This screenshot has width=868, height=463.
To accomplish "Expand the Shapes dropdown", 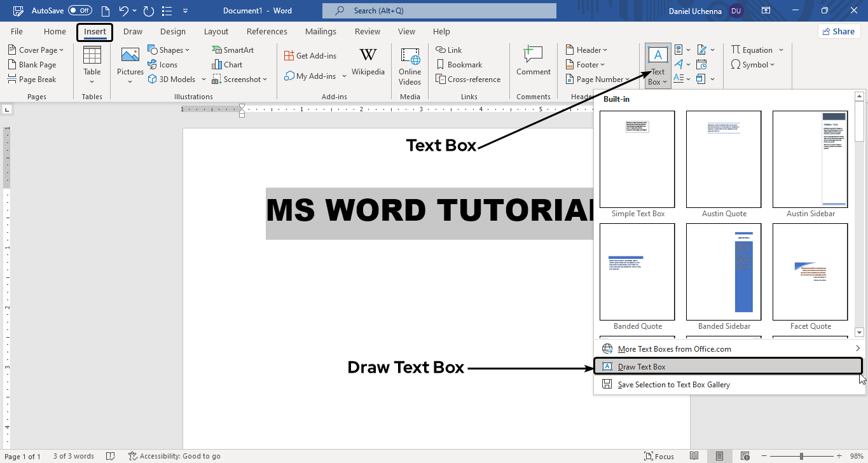I will [169, 50].
